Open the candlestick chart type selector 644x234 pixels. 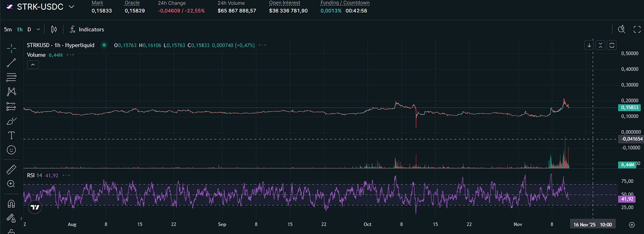coord(54,30)
